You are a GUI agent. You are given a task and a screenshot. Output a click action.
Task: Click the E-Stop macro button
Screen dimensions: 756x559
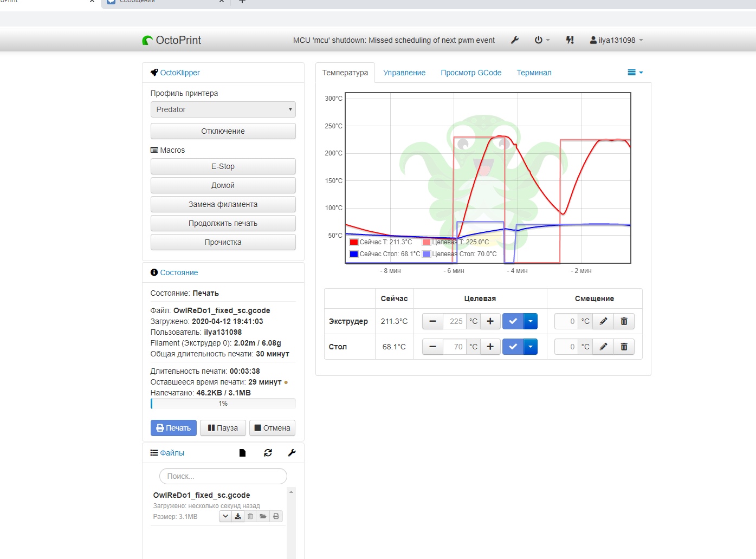(x=223, y=166)
